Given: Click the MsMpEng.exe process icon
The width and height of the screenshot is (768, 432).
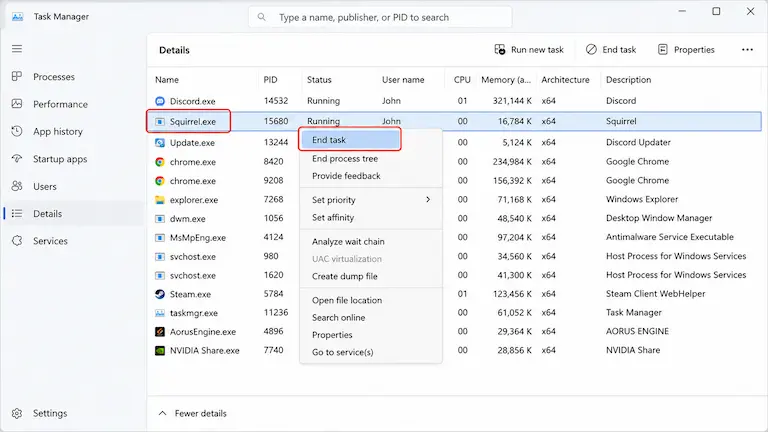Looking at the screenshot, I should tap(160, 238).
